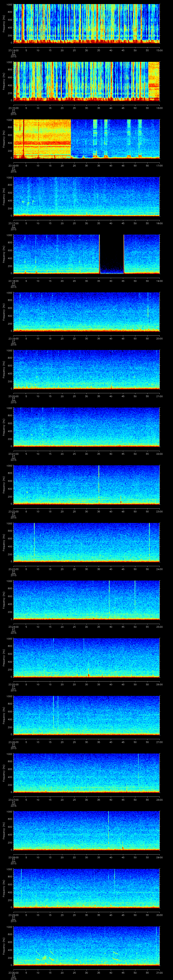Click the '31:00' end label under the last spectrogram
Viewport: 173px width, 980px height.
159,972
